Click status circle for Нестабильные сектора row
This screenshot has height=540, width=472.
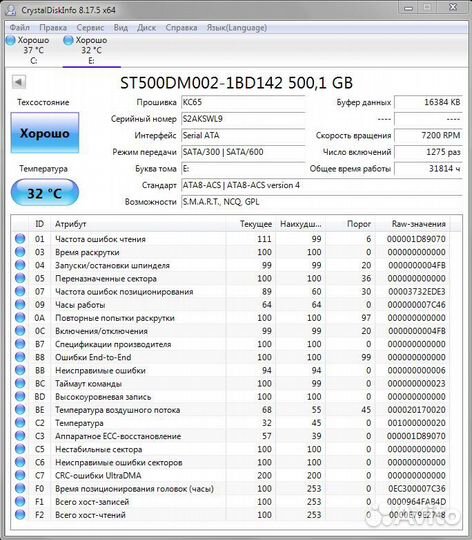tap(20, 449)
